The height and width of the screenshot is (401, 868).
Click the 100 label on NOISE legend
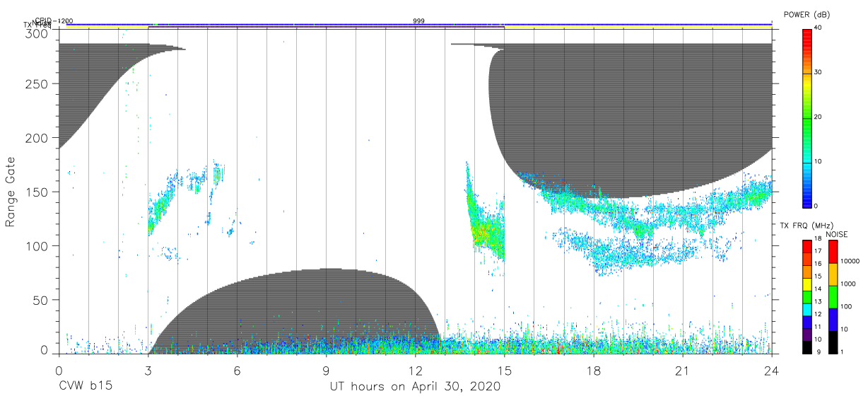coord(846,306)
